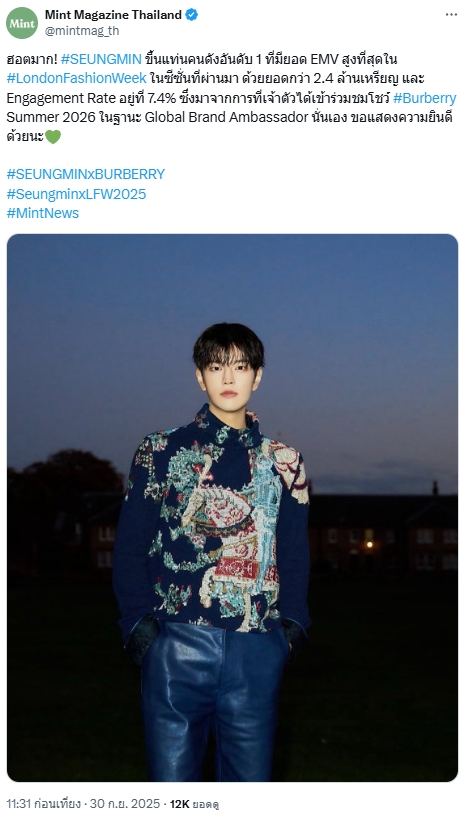Open the three-dot more options menu

[x=451, y=15]
